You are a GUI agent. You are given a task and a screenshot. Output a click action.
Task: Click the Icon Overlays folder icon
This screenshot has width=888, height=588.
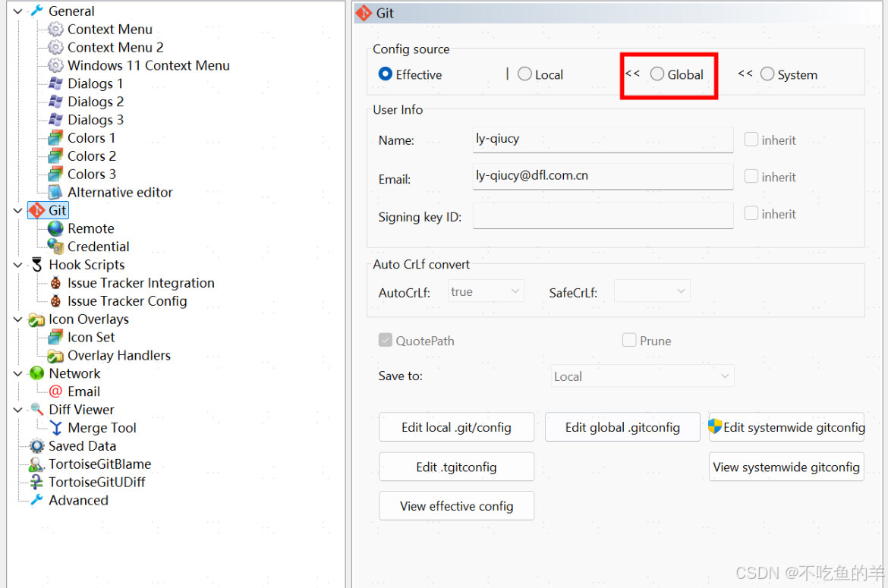tap(37, 319)
